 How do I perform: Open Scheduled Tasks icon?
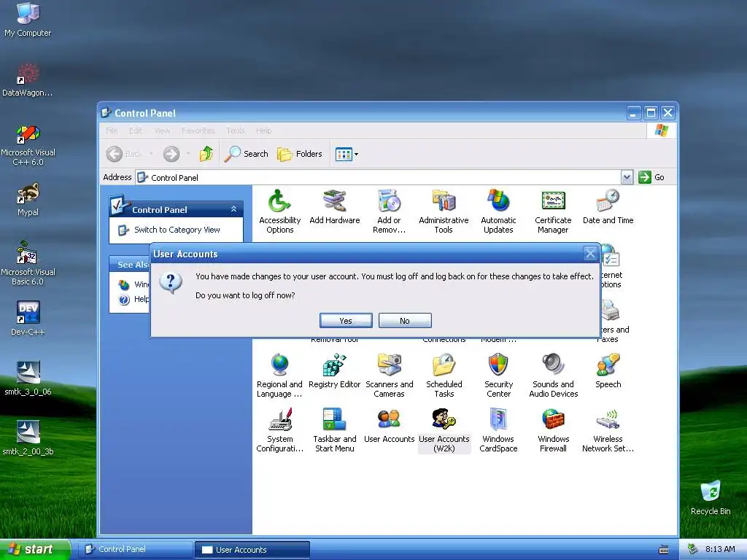pyautogui.click(x=444, y=376)
